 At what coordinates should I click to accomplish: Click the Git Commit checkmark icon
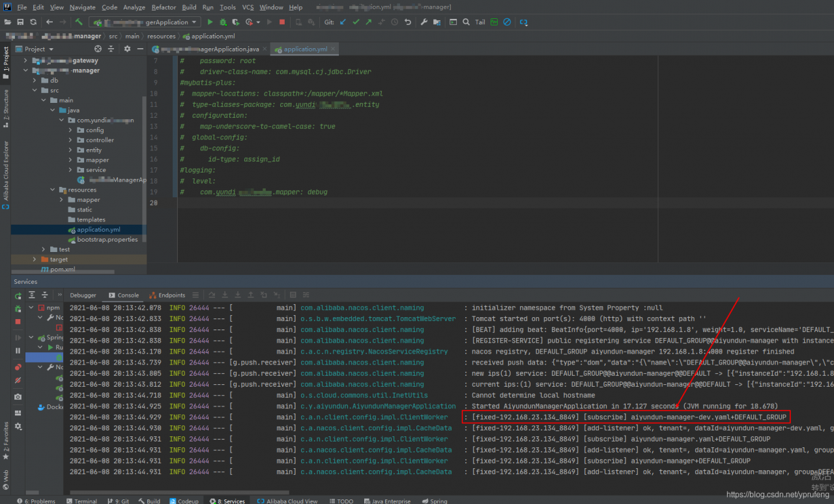[x=356, y=22]
